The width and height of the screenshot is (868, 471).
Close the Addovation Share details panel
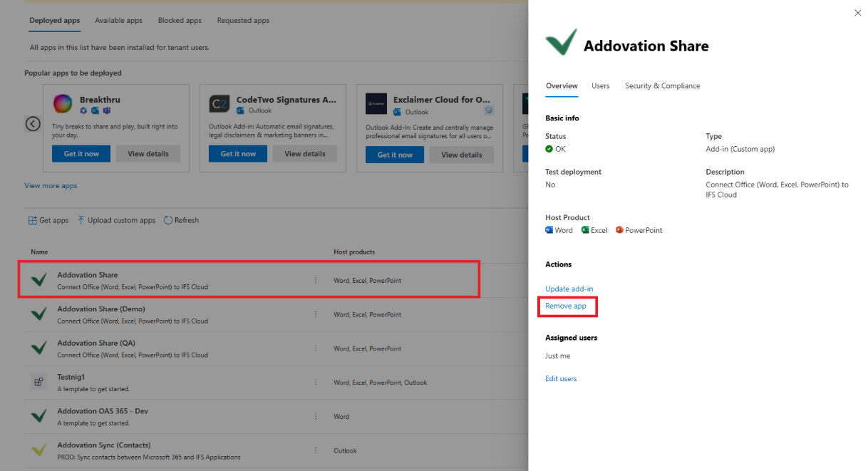[x=857, y=13]
